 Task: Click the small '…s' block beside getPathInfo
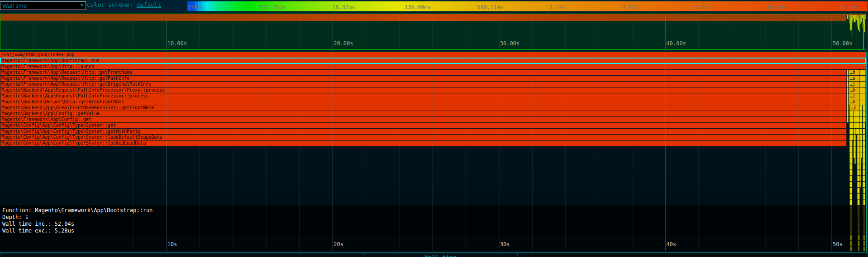(854, 78)
